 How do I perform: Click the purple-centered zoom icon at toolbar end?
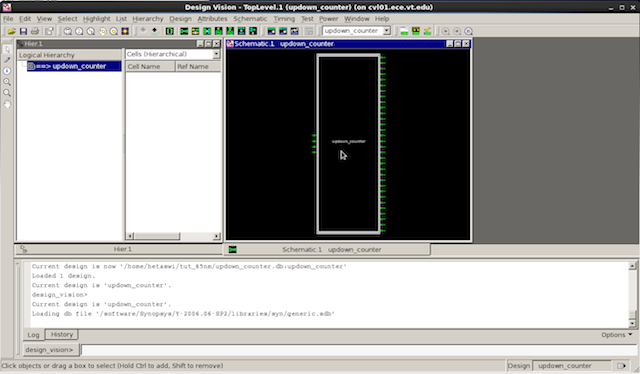tap(469, 31)
